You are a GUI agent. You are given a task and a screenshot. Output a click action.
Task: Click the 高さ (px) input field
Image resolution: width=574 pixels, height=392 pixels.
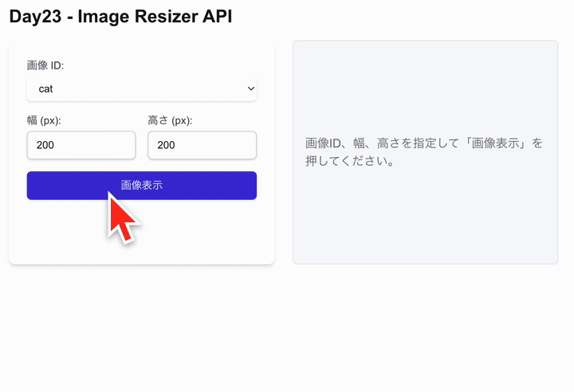pyautogui.click(x=202, y=145)
